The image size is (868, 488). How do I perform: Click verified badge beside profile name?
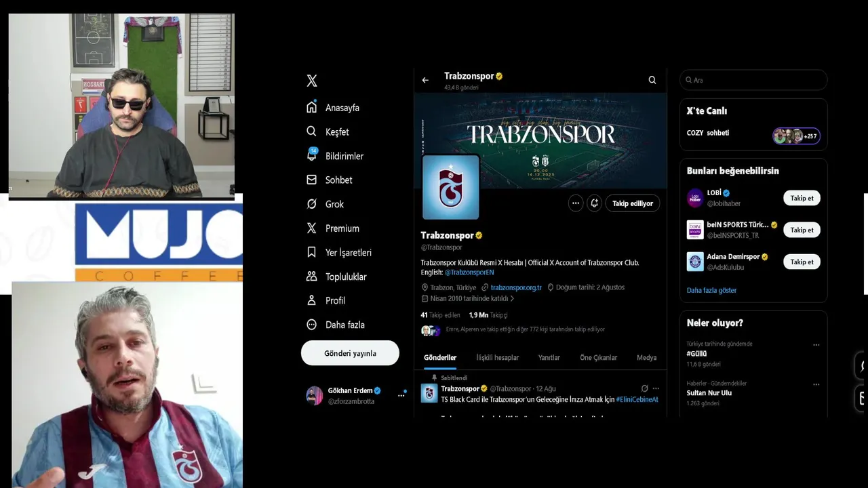coord(479,235)
